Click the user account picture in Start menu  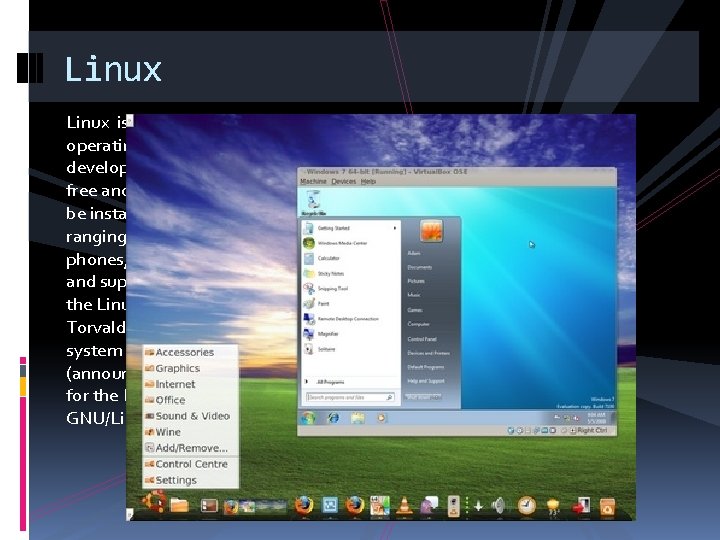pyautogui.click(x=431, y=231)
